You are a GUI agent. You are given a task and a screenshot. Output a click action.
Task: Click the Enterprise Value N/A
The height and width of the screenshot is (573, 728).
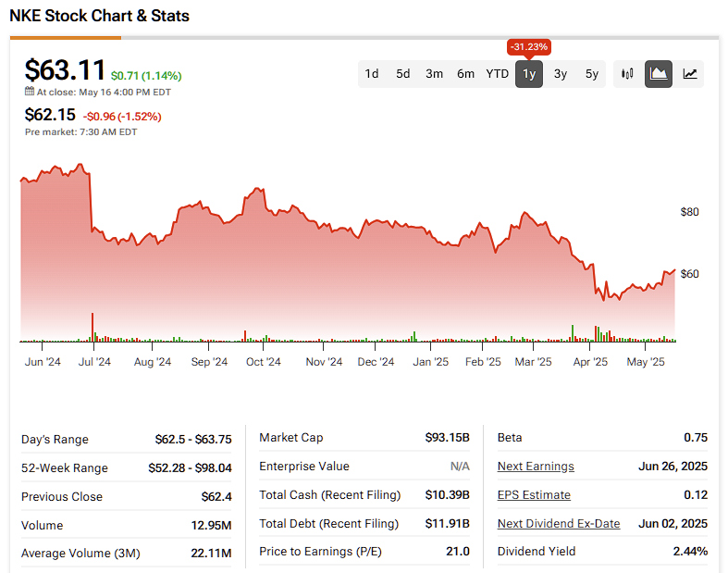pyautogui.click(x=460, y=467)
